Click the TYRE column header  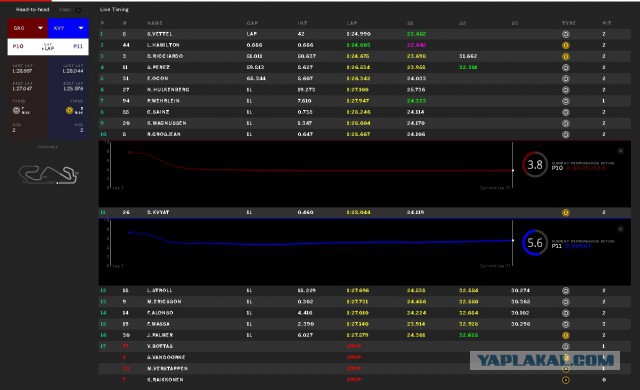point(569,23)
